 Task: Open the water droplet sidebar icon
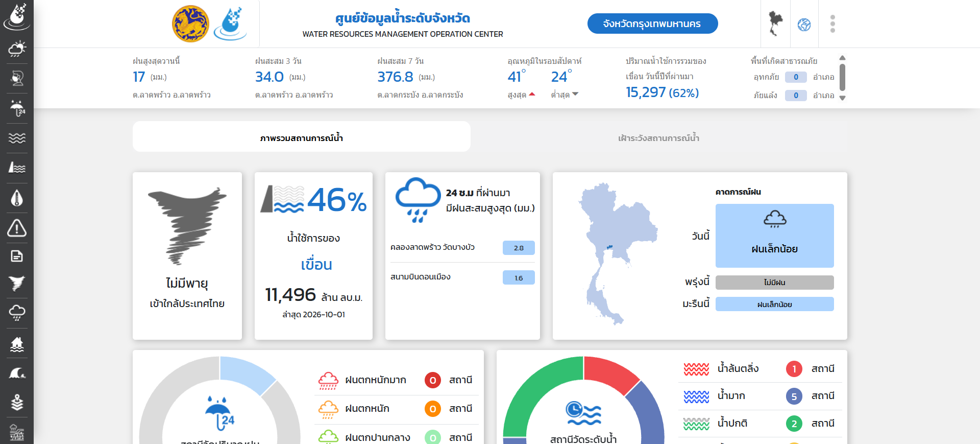pyautogui.click(x=17, y=198)
